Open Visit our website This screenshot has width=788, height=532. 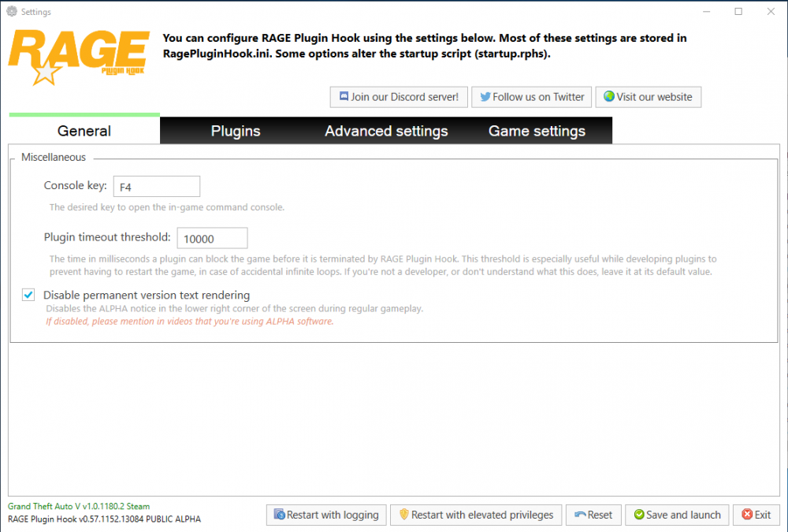pos(649,97)
